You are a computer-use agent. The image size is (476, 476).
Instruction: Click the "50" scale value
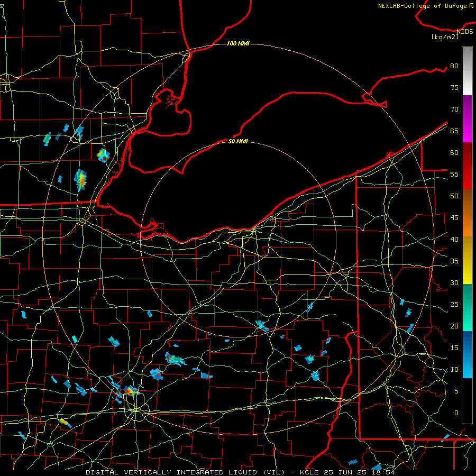(454, 196)
